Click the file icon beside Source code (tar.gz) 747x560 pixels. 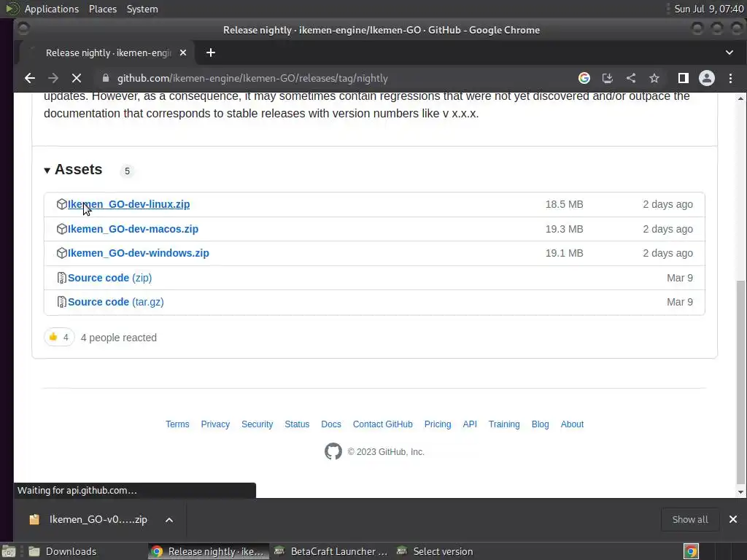coord(61,302)
